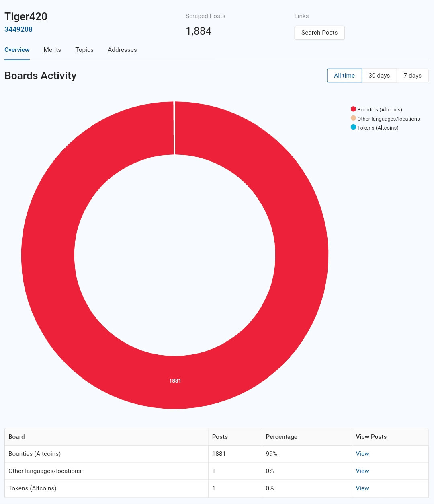This screenshot has height=504, width=434.
Task: Toggle Tokens (Altcoins) legend blue dot
Action: [353, 127]
